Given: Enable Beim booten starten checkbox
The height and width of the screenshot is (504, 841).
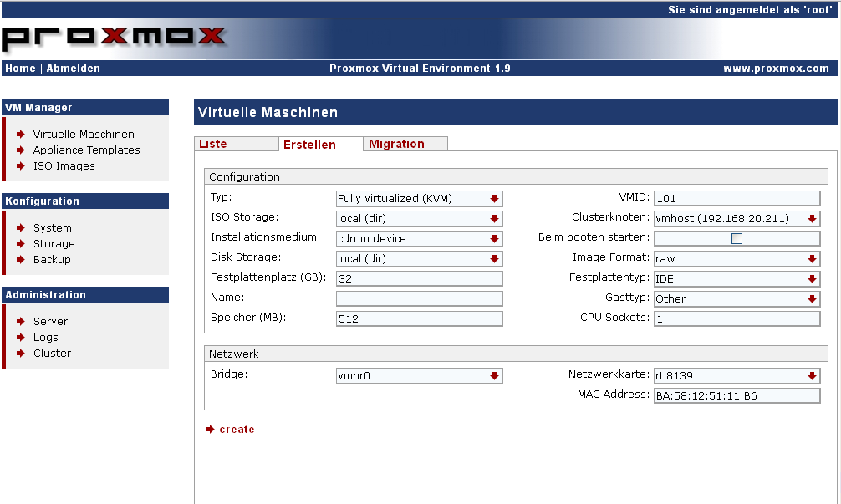Looking at the screenshot, I should click(737, 238).
